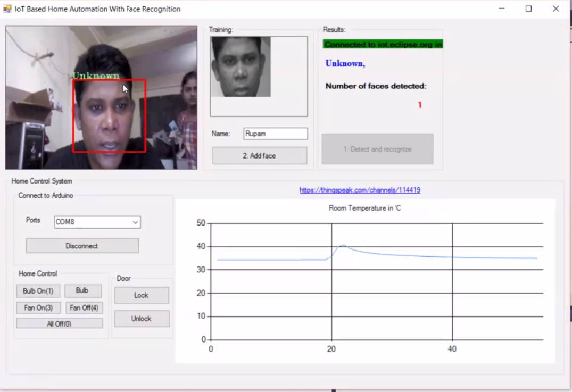Select the grayscale training face thumbnail
Viewport: 572px width, 392px height.
click(241, 67)
